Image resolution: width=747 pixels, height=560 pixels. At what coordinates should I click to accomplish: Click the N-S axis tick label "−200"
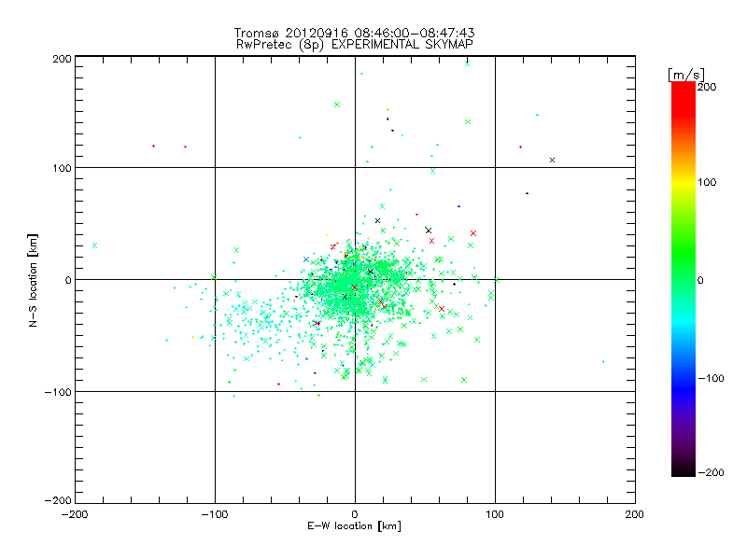58,500
